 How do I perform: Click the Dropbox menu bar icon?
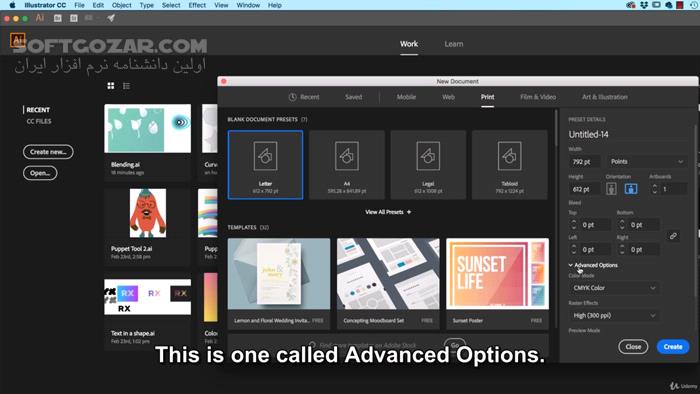click(x=644, y=5)
